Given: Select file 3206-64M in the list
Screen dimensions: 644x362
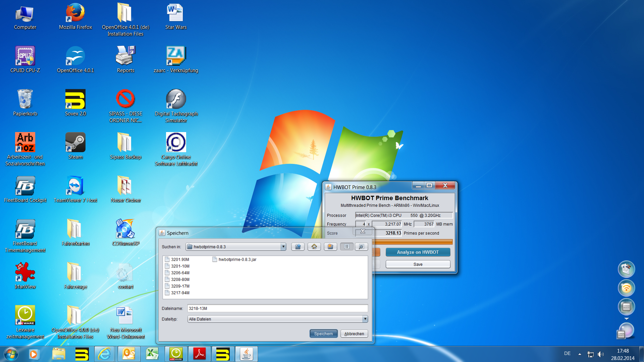Looking at the screenshot, I should click(x=177, y=273).
